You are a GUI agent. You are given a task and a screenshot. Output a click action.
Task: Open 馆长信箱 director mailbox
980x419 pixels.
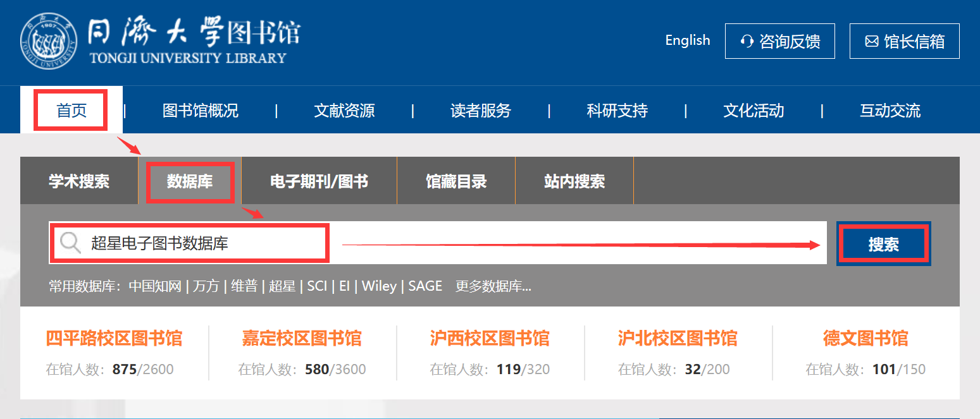tap(905, 41)
